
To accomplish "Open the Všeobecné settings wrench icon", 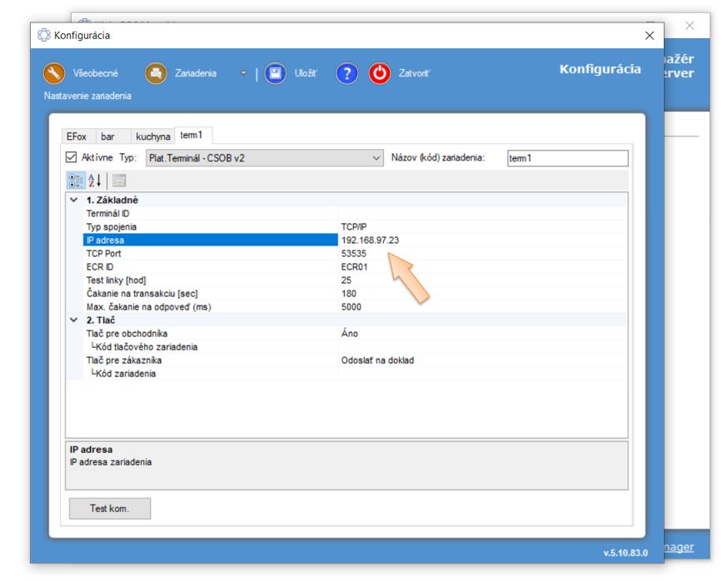I will (x=54, y=74).
